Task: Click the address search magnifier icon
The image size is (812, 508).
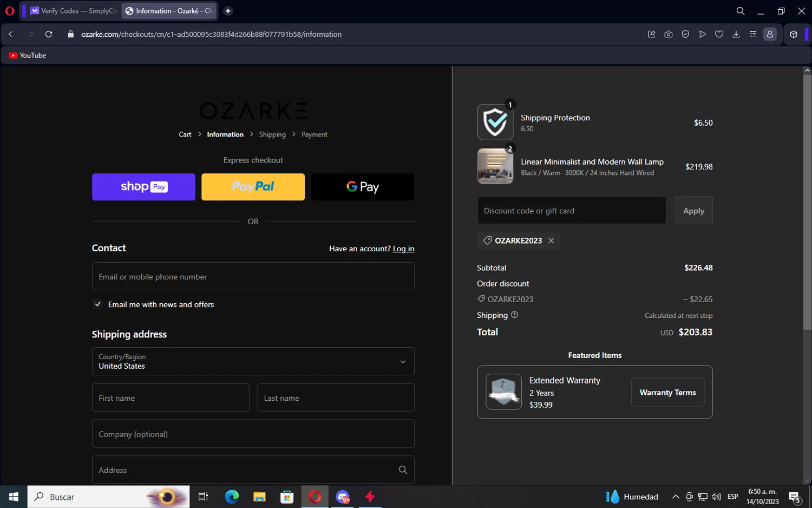Action: coord(403,470)
